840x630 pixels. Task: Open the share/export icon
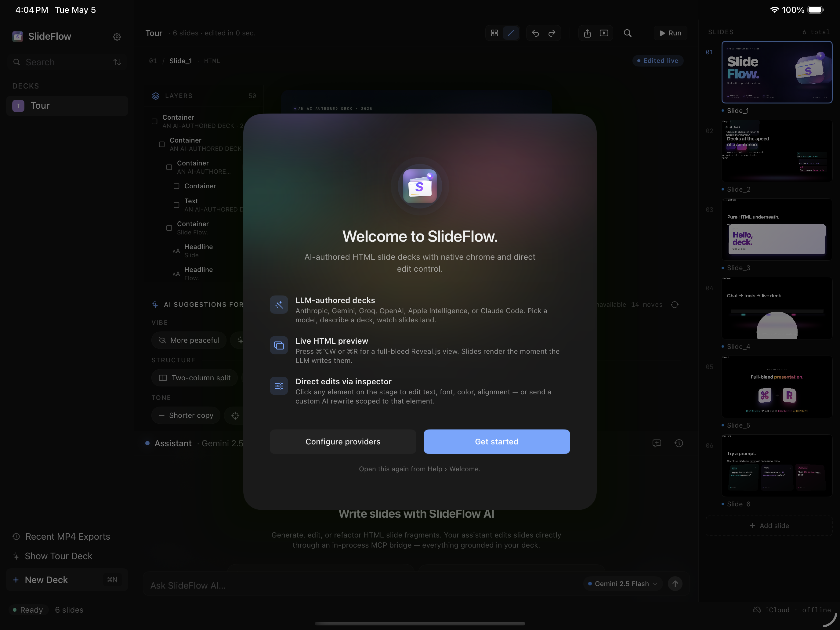(587, 33)
